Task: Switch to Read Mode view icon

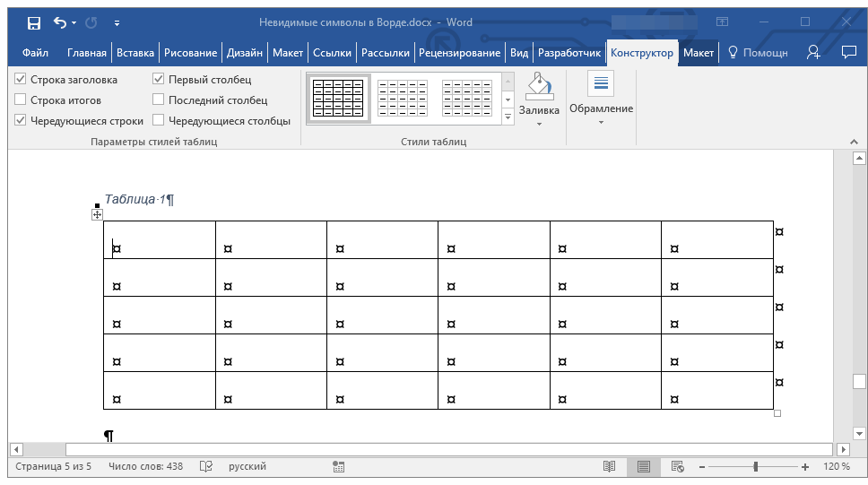Action: point(610,467)
